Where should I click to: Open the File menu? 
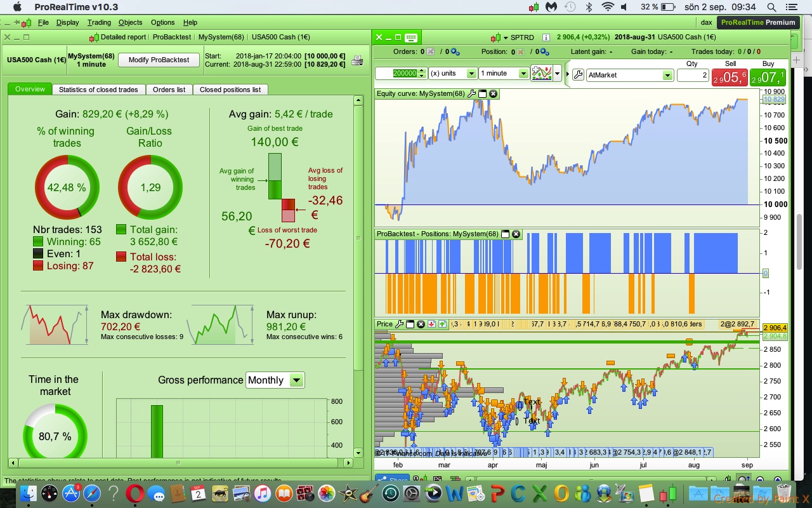coord(43,22)
